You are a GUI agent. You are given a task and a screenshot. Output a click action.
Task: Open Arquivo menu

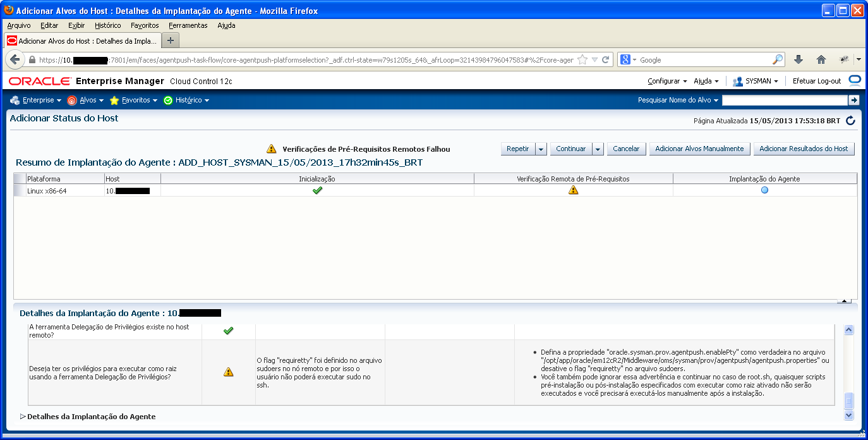click(19, 25)
